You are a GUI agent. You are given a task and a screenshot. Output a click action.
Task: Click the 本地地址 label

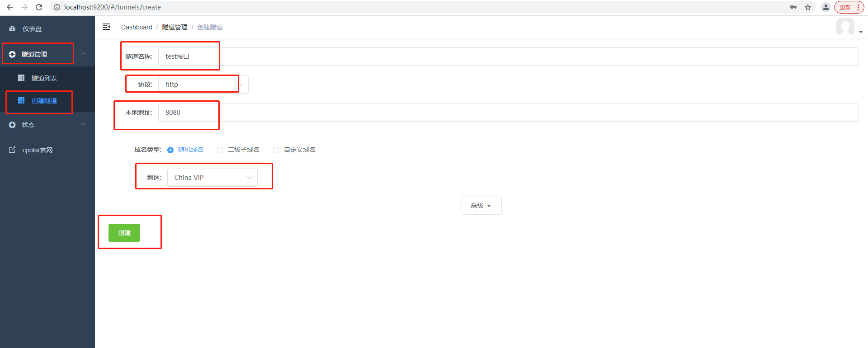pyautogui.click(x=139, y=113)
